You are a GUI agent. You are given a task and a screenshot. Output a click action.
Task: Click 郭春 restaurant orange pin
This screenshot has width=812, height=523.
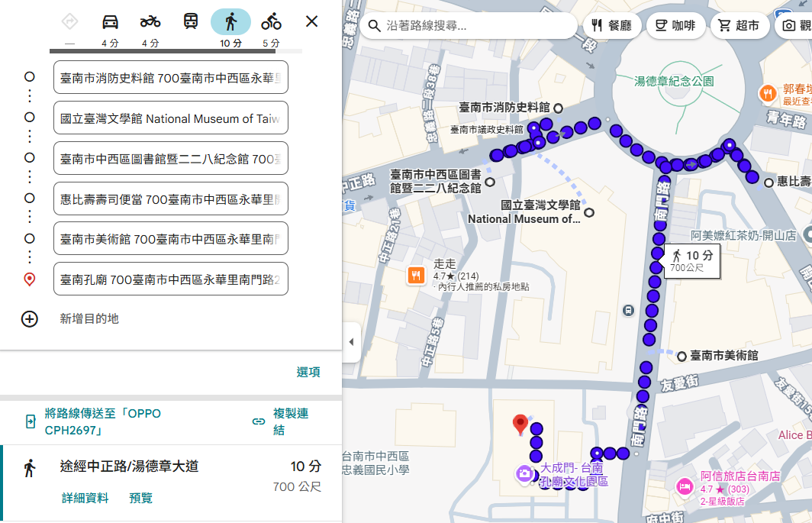coord(768,94)
